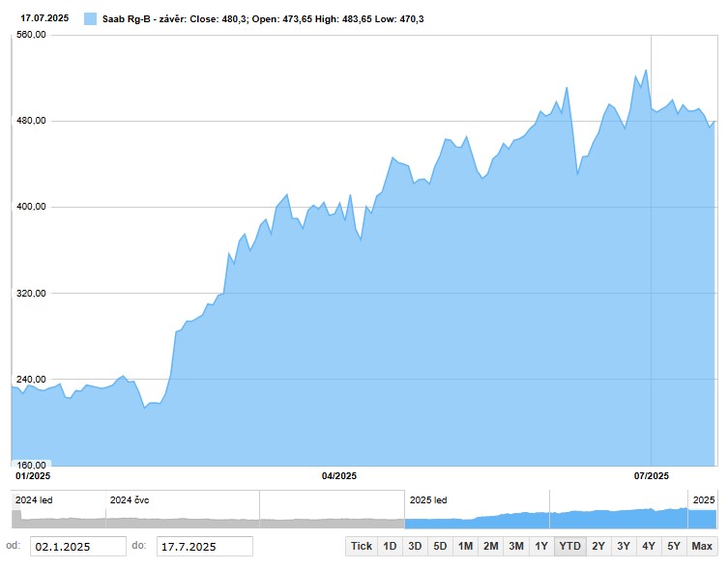Click the 07/2025 vertical marker on chart
This screenshot has height=569, width=728.
(651, 251)
